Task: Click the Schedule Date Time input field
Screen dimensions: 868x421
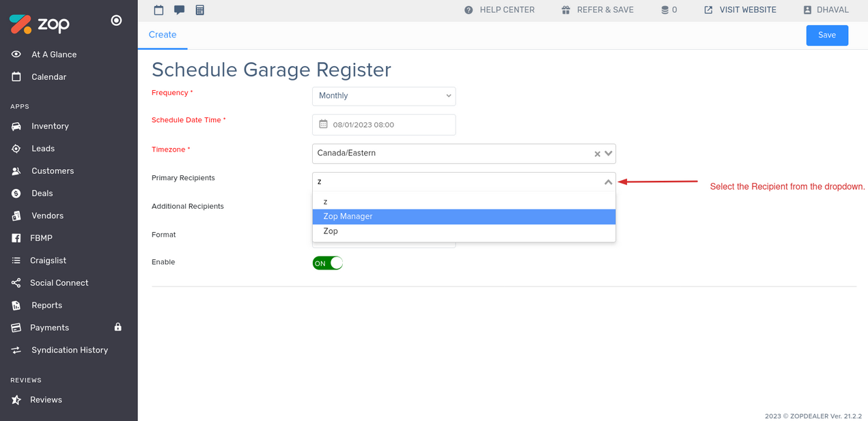Action: [384, 125]
